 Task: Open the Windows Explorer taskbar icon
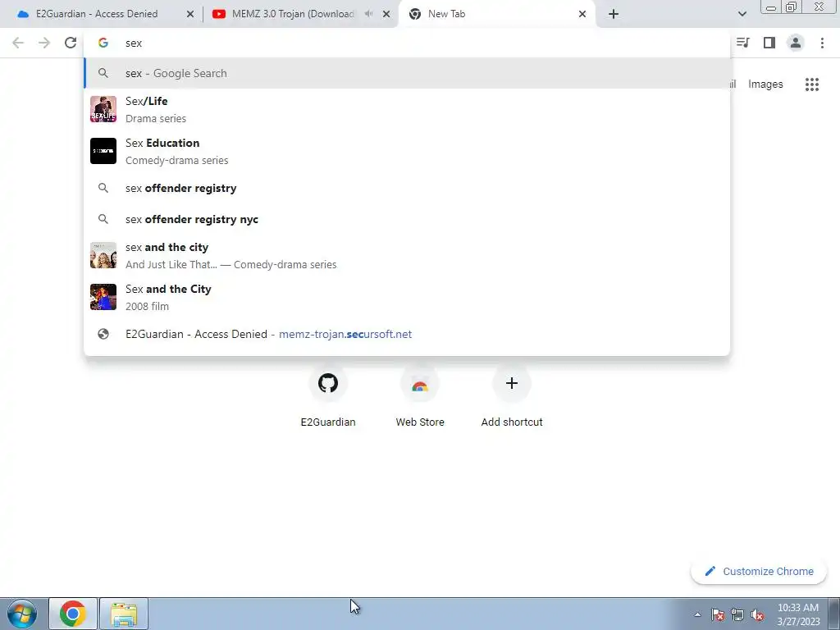coord(124,614)
